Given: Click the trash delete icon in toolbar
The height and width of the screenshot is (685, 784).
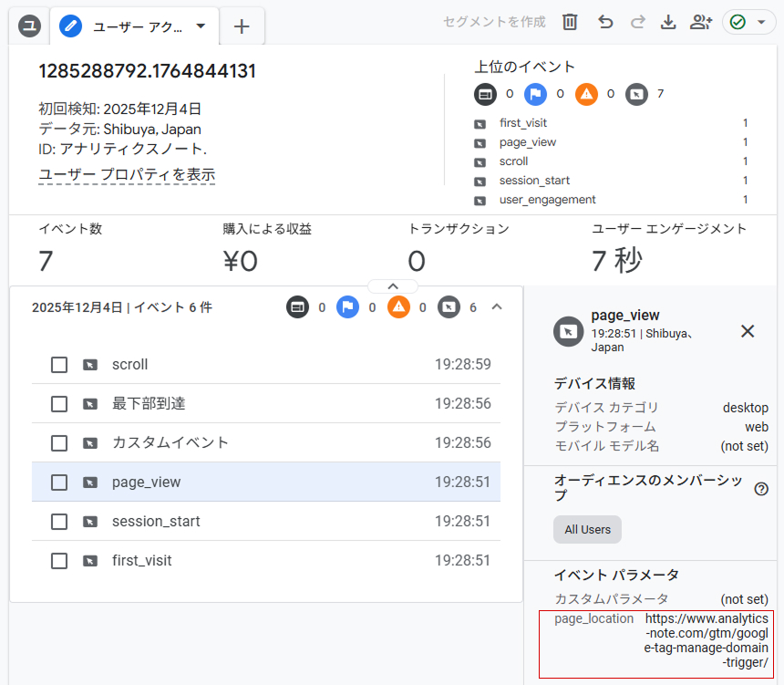Looking at the screenshot, I should 570,22.
